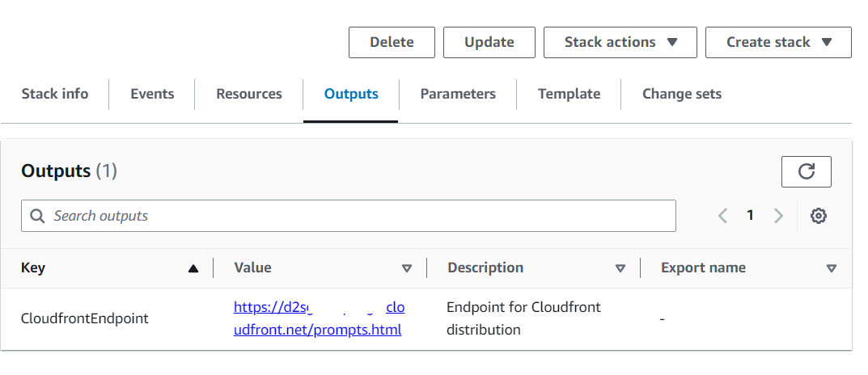Sort by Description column arrow
The image size is (868, 375).
pyautogui.click(x=620, y=268)
